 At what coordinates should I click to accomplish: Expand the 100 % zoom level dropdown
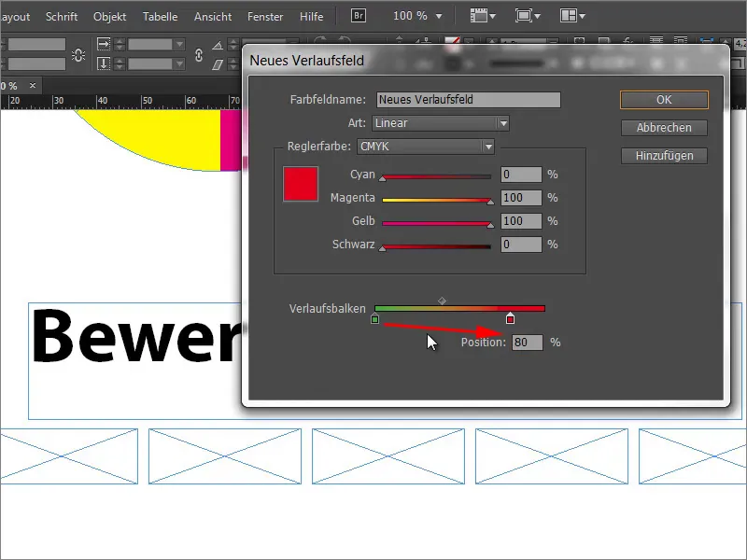tap(439, 16)
